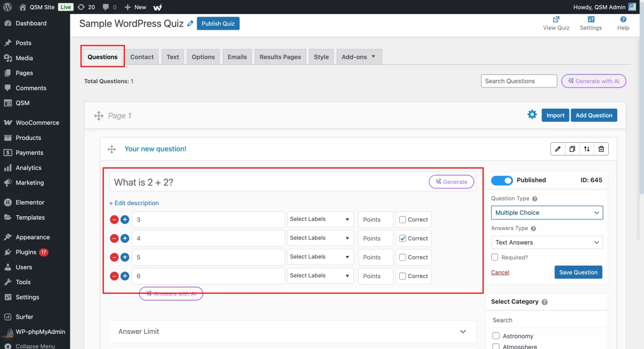Open View Quiz external link icon
This screenshot has height=349, width=644.
556,20
